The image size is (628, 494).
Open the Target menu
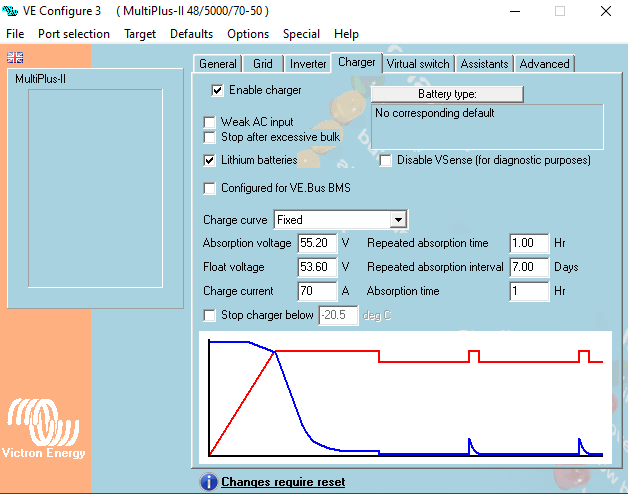point(140,34)
